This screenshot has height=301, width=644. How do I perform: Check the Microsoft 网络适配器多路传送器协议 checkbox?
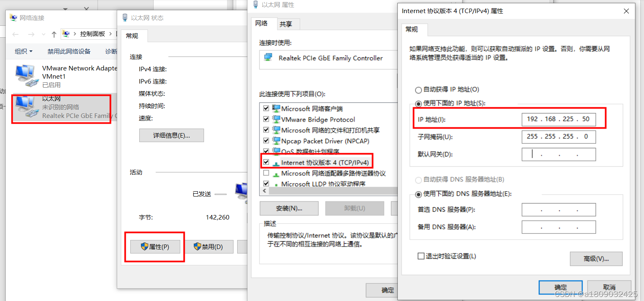coord(266,173)
